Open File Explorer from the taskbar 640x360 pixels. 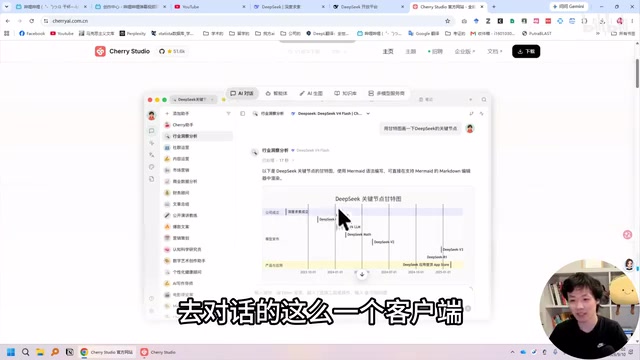tap(40, 352)
